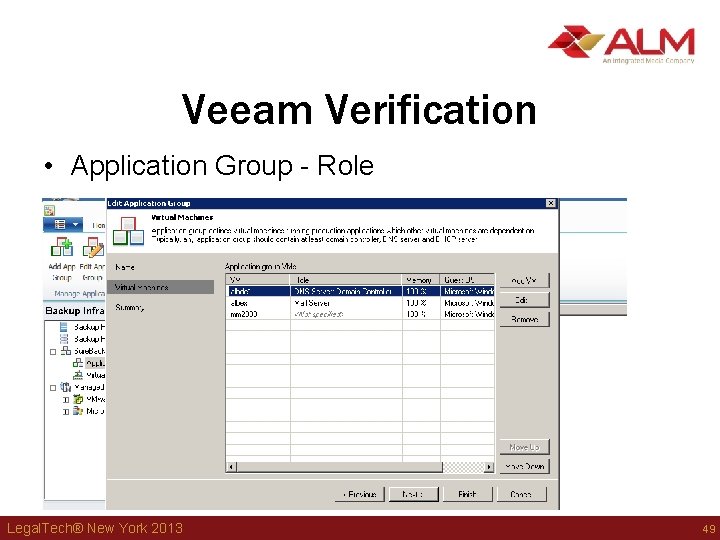The height and width of the screenshot is (540, 720).
Task: Collapse the Managed servers tree node
Action: tap(53, 388)
